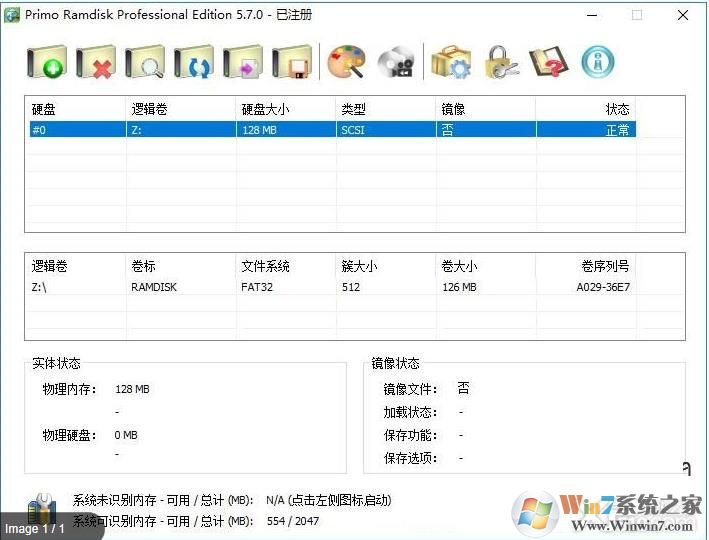Viewport: 709px width, 540px height.
Task: Click the create new ramdisk icon
Action: tap(46, 62)
